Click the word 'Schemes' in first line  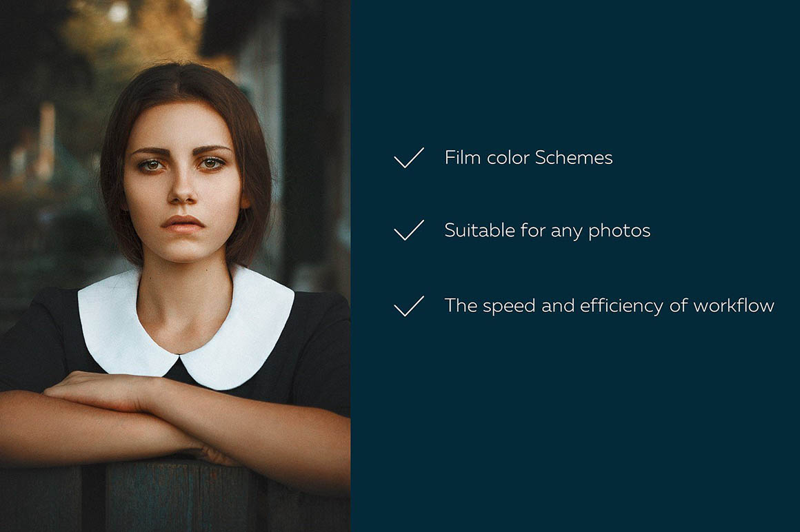[x=574, y=157]
